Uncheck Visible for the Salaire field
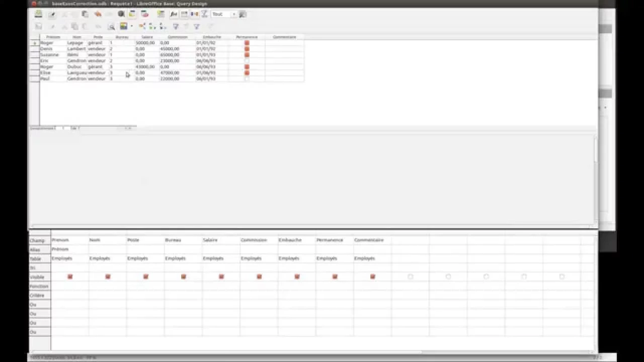 tap(221, 277)
